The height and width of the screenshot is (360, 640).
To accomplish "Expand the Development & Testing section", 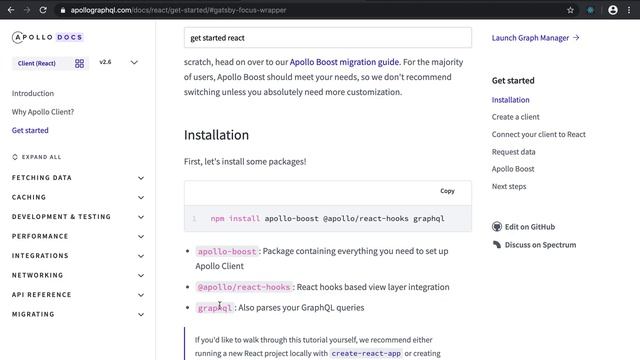I will 78,217.
